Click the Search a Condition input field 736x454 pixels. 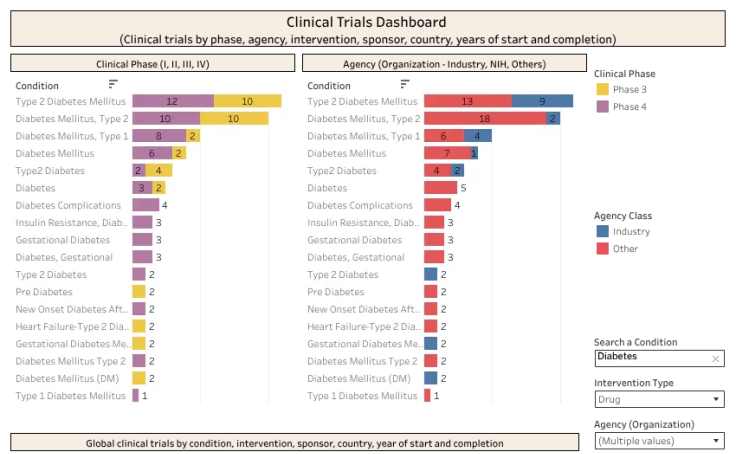[659, 358]
